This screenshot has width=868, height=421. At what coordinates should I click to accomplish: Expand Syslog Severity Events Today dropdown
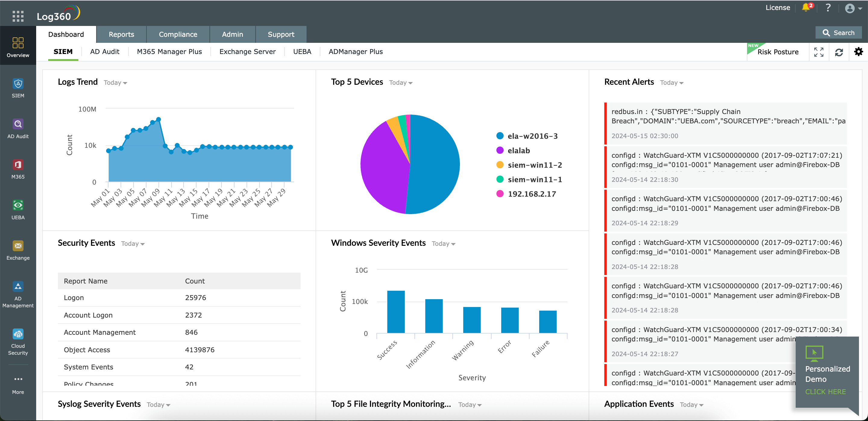158,404
